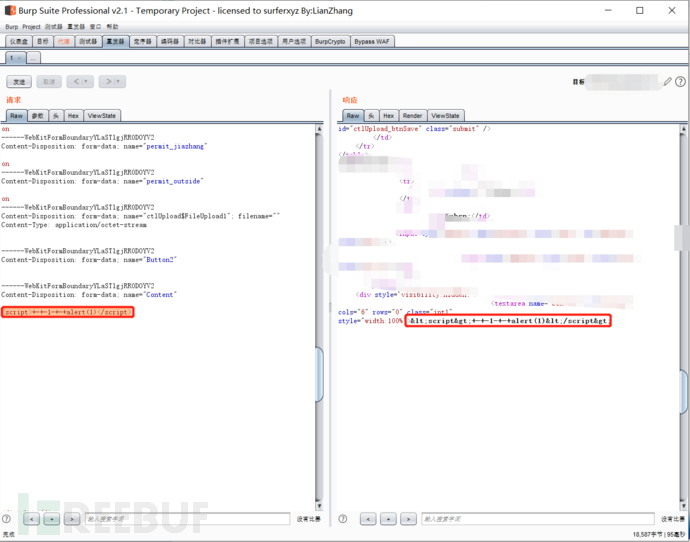Click the 发送 send button
The image size is (690, 542).
click(19, 81)
